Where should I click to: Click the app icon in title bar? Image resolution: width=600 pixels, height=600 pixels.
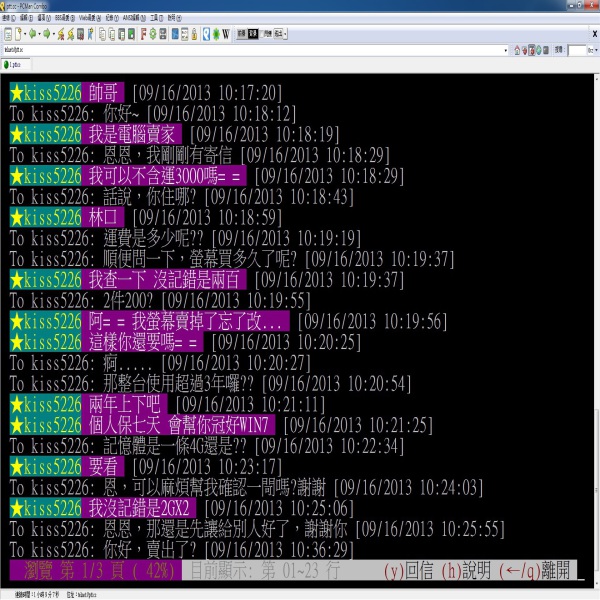[x=3, y=6]
